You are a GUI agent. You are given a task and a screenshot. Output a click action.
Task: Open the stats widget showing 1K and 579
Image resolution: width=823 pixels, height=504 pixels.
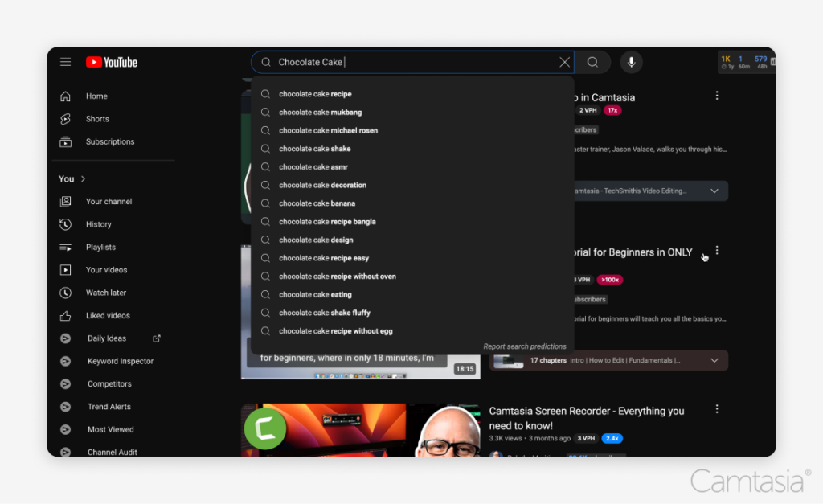click(x=747, y=62)
